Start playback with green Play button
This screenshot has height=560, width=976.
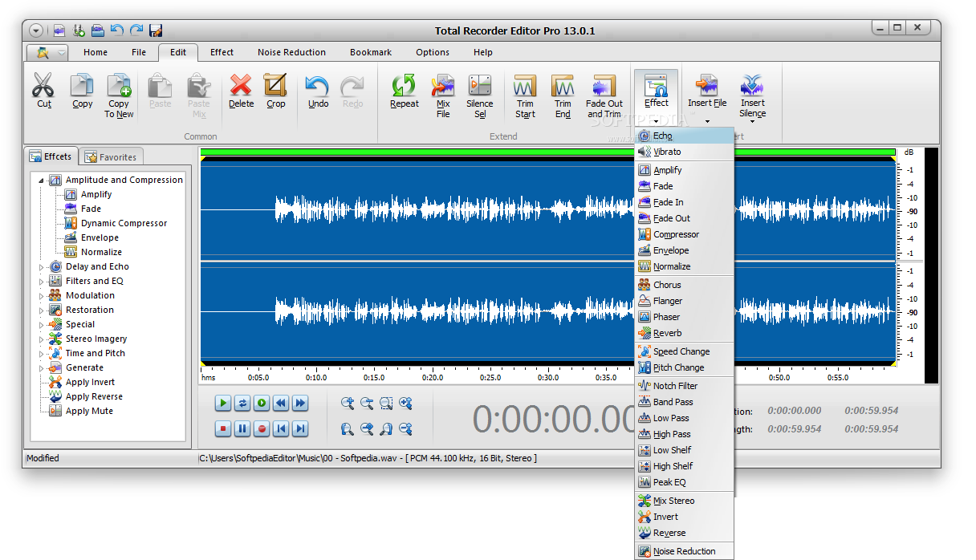point(223,403)
